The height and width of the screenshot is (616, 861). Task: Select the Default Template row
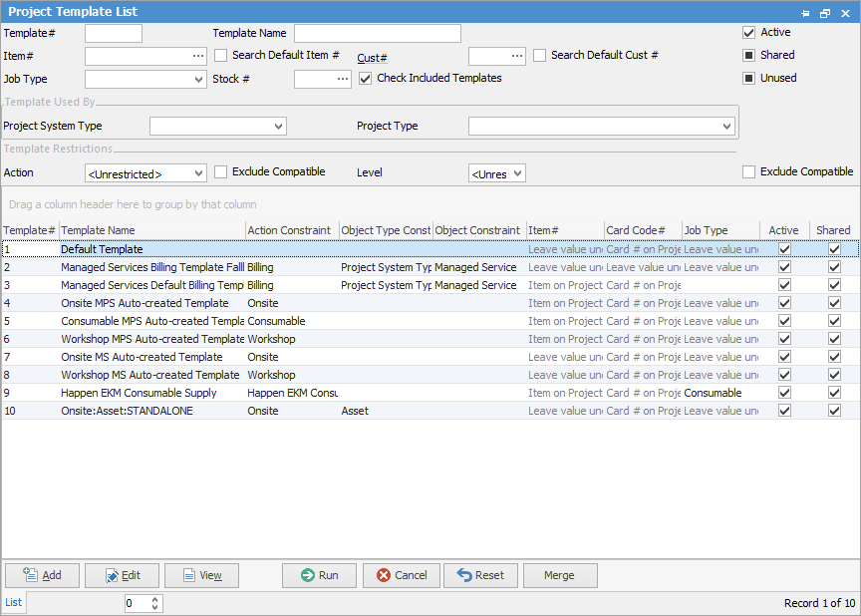pyautogui.click(x=430, y=249)
